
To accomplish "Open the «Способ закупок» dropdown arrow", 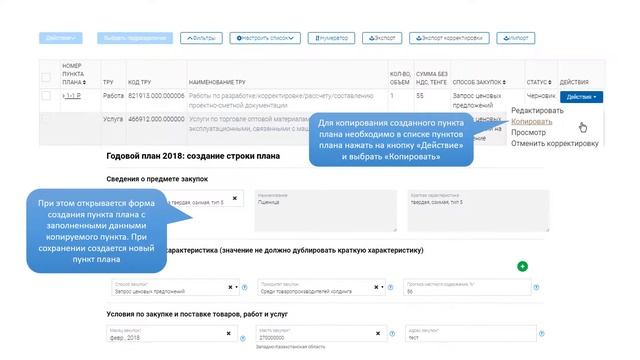I will [236, 287].
